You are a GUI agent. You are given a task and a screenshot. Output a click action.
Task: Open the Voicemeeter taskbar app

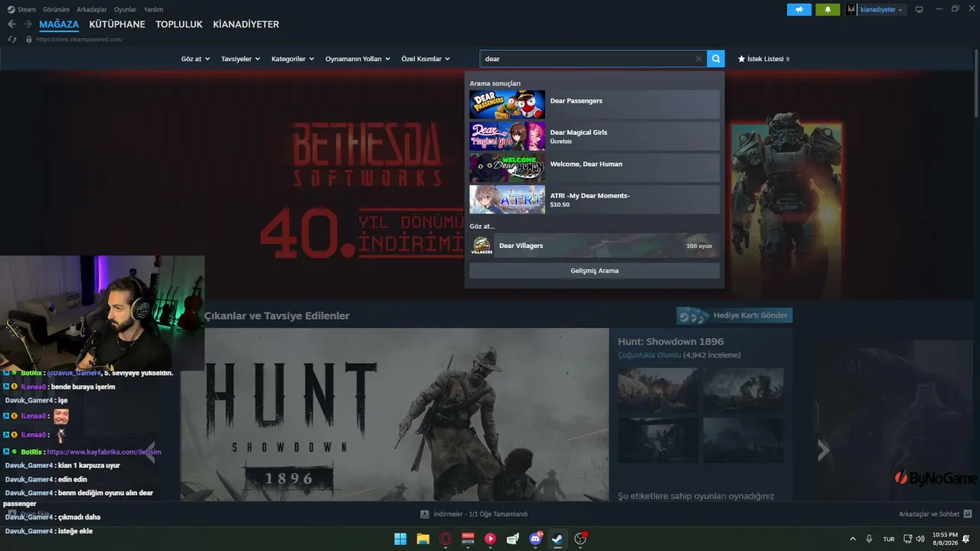[x=468, y=539]
